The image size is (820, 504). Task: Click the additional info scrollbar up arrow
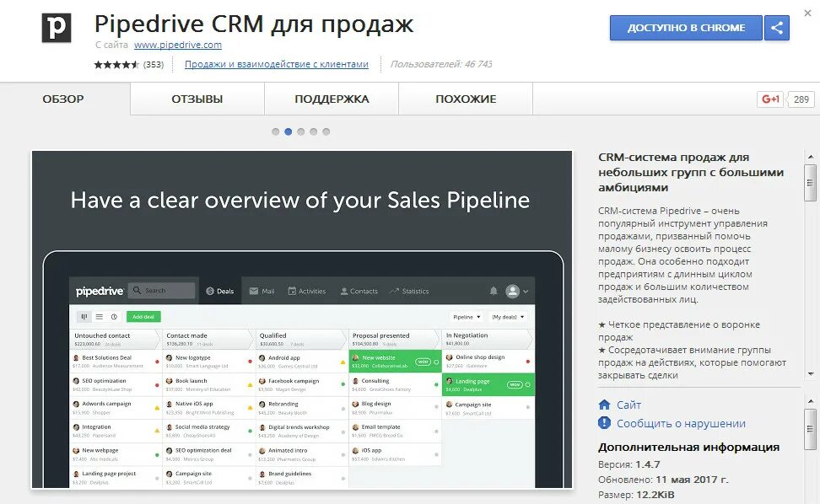coord(810,401)
